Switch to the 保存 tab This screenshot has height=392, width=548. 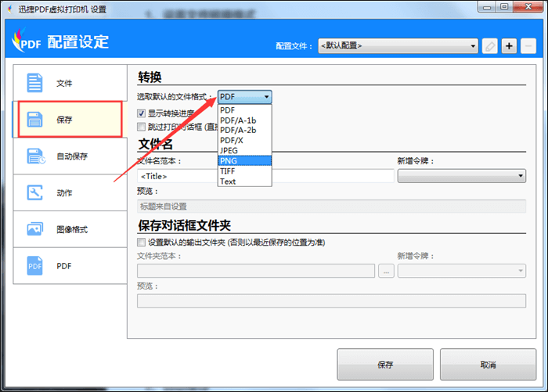tap(70, 120)
